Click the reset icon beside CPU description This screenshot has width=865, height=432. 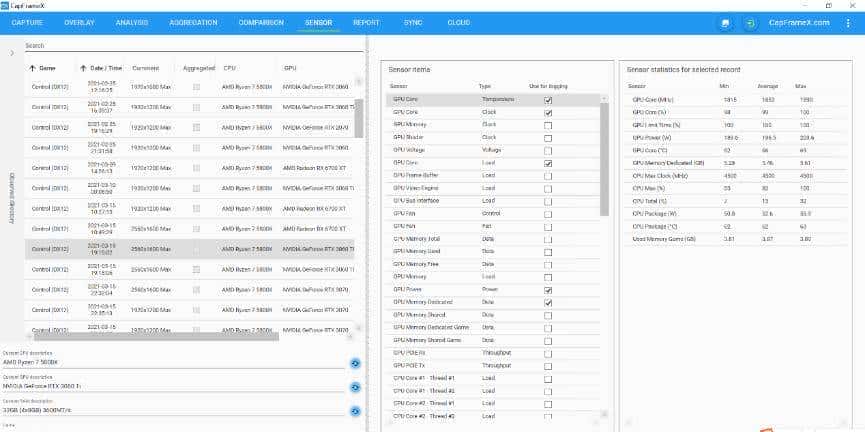pyautogui.click(x=355, y=363)
